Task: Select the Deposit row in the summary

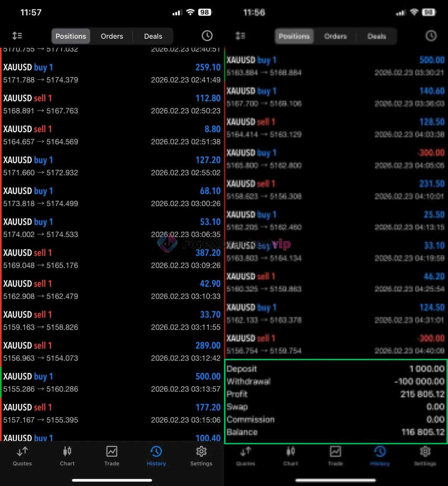Action: [x=336, y=369]
